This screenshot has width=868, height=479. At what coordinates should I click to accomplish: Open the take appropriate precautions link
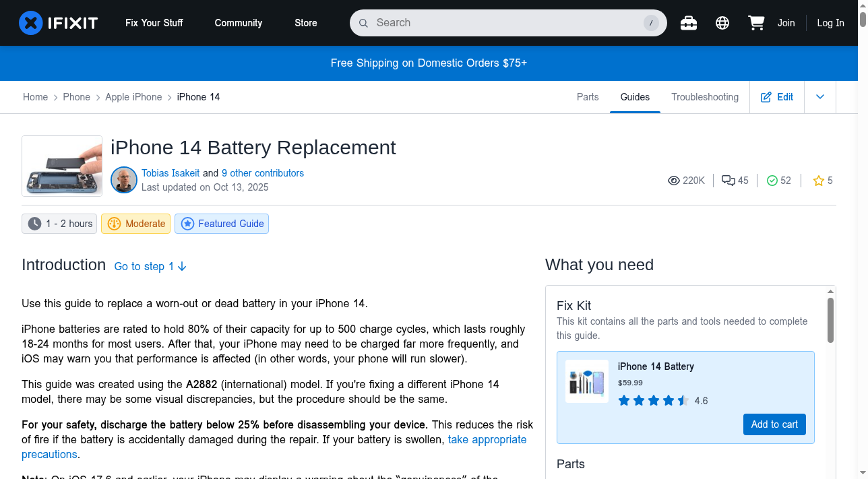point(487,440)
